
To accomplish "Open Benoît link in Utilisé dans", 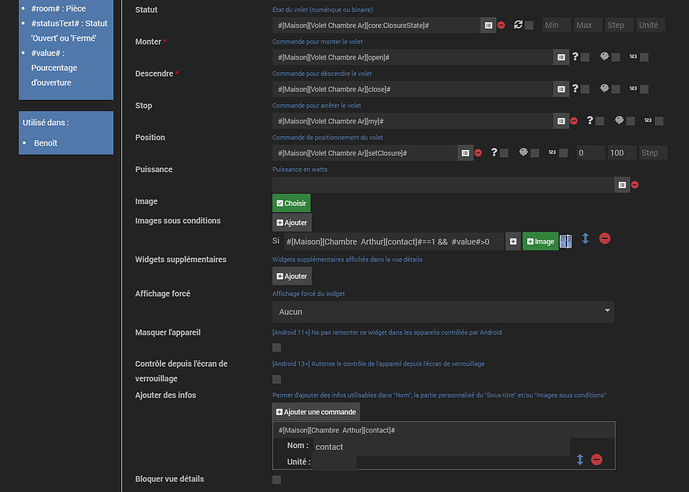I will tap(46, 143).
